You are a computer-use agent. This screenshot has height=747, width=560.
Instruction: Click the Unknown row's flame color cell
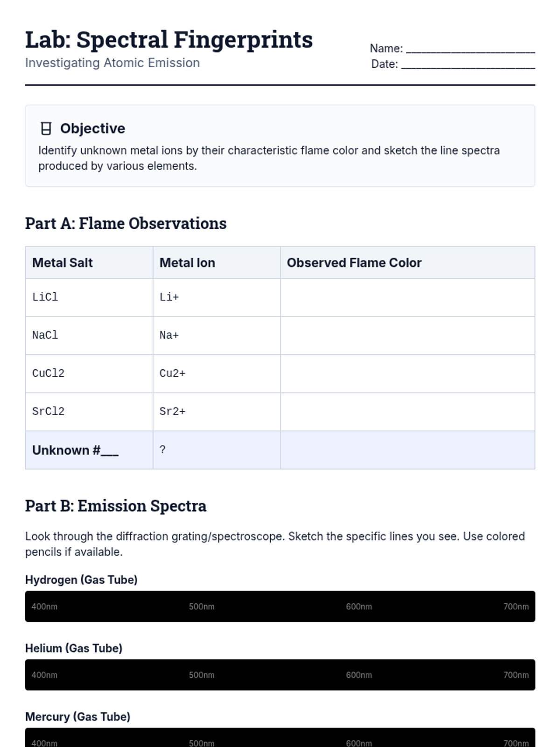(407, 450)
